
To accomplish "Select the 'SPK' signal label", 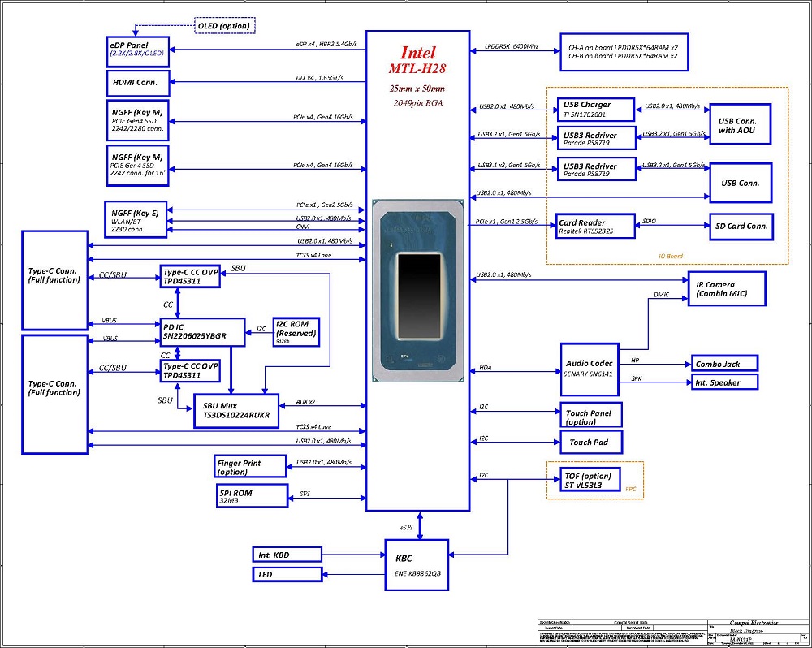I will [637, 378].
